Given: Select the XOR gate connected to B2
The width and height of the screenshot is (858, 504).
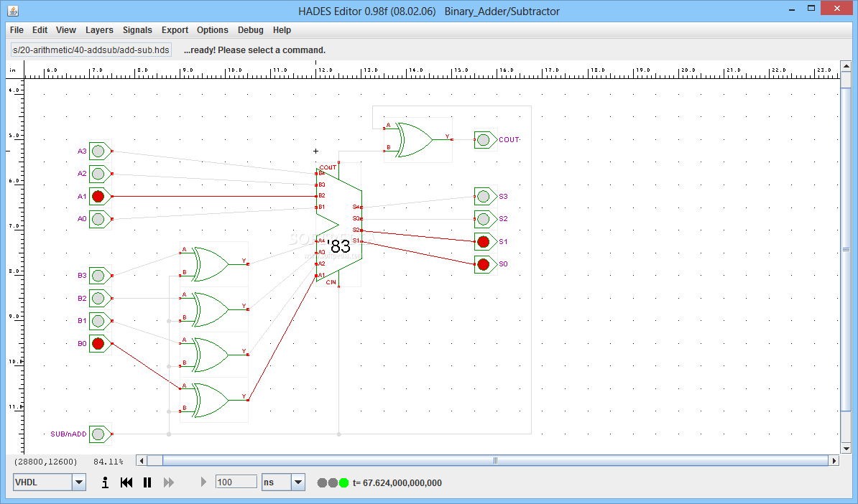Looking at the screenshot, I should (x=214, y=309).
